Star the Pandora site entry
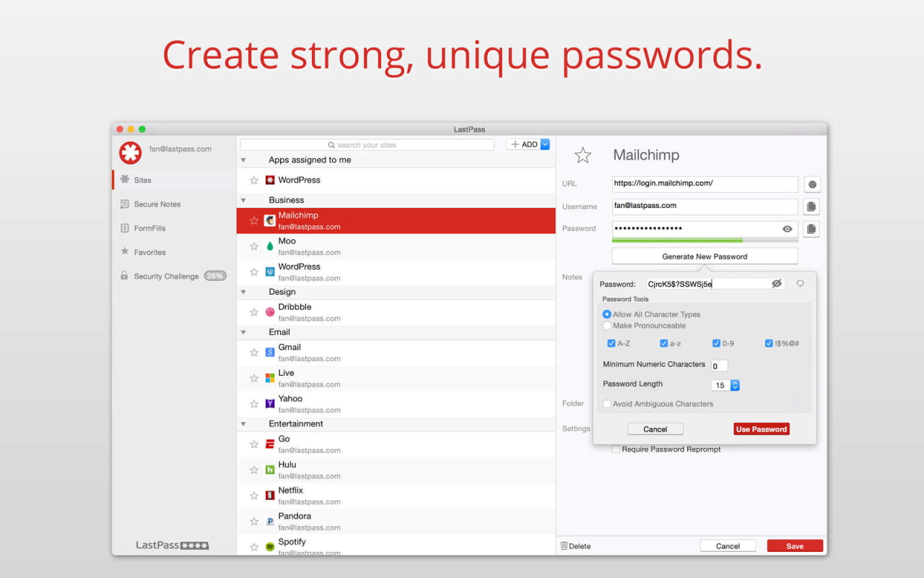 [254, 521]
